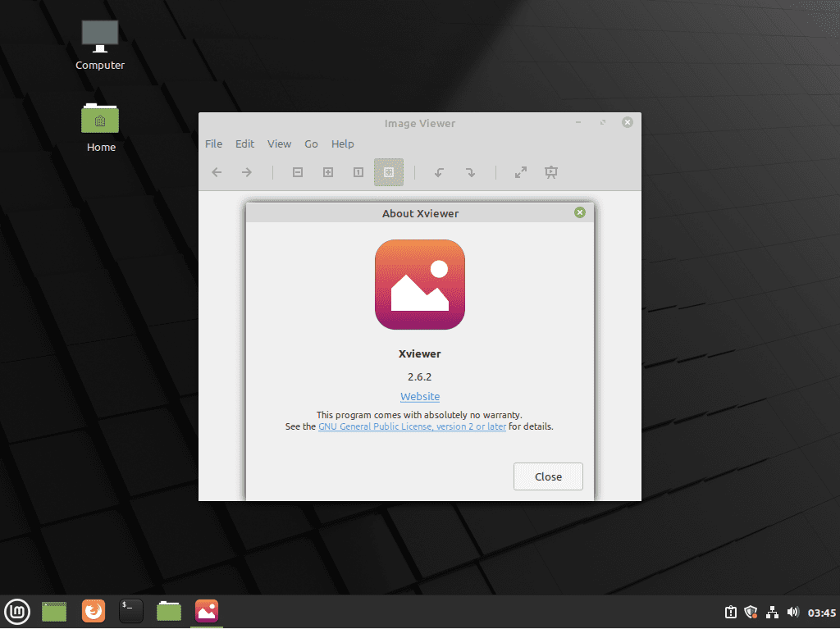Show the image at normal 1:1 size
This screenshot has height=629, width=840.
pos(358,172)
